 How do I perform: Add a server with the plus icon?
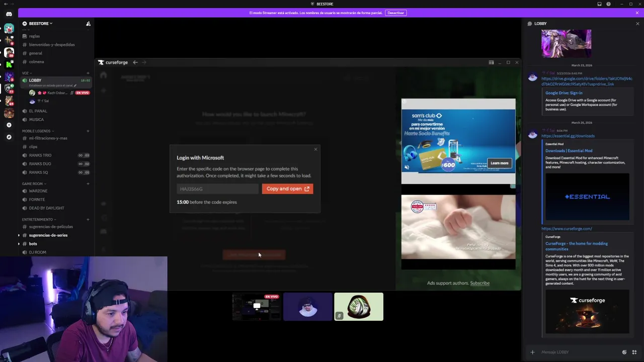point(9,125)
